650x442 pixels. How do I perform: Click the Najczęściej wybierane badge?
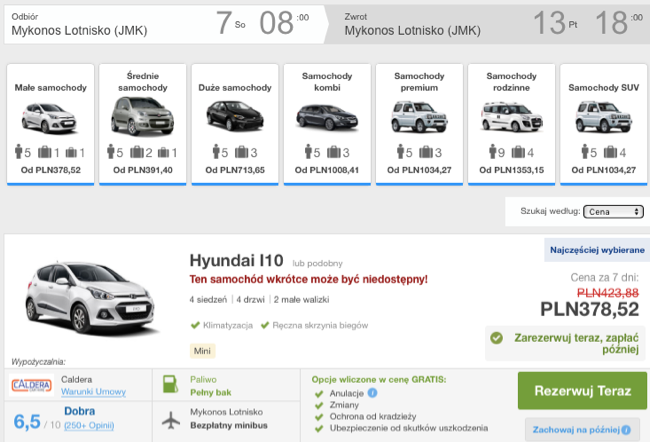[x=597, y=250]
